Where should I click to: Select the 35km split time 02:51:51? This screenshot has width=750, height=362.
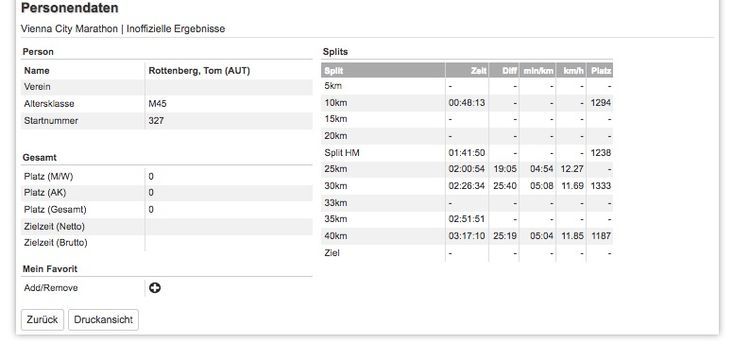(466, 219)
